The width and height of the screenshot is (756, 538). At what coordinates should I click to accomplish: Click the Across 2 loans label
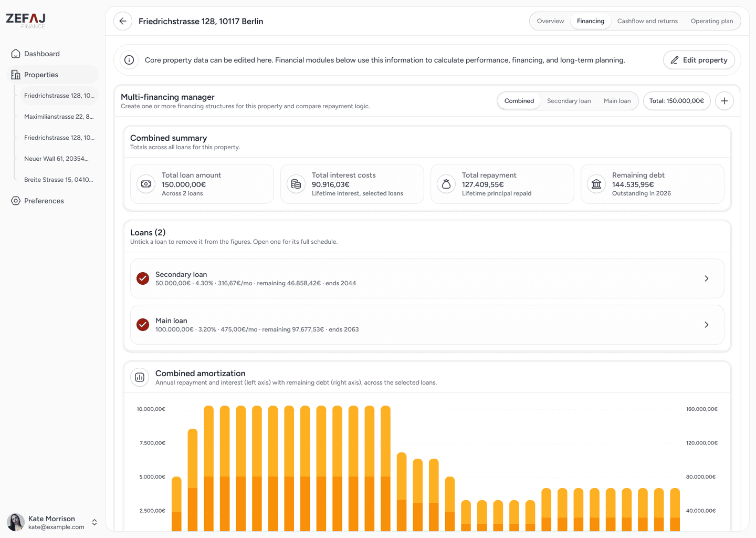[182, 193]
